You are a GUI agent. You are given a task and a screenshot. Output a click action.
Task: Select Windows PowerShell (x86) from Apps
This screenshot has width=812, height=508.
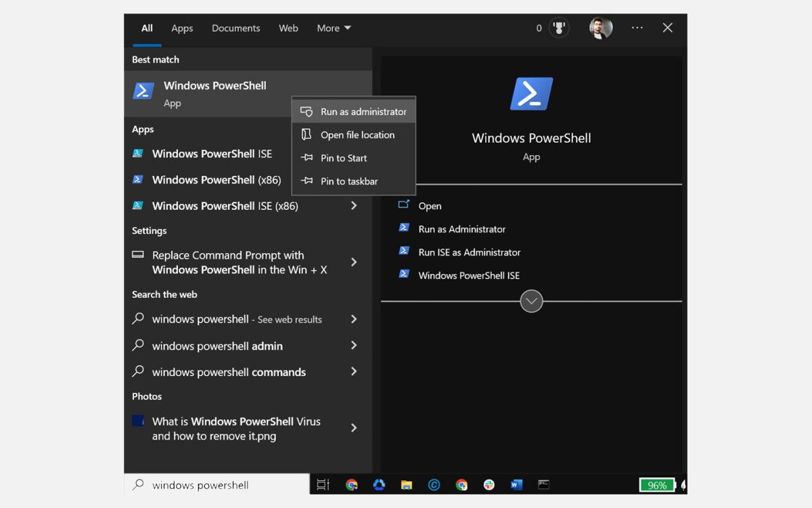click(217, 179)
